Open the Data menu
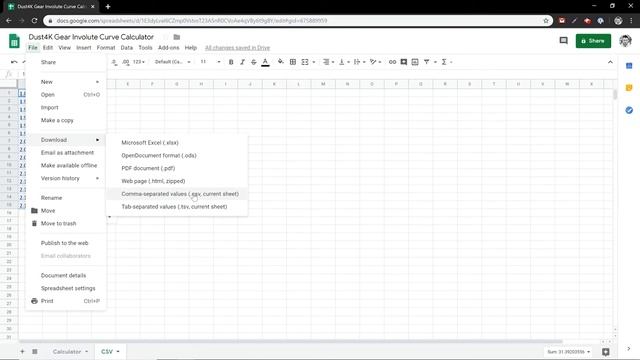 tap(127, 48)
